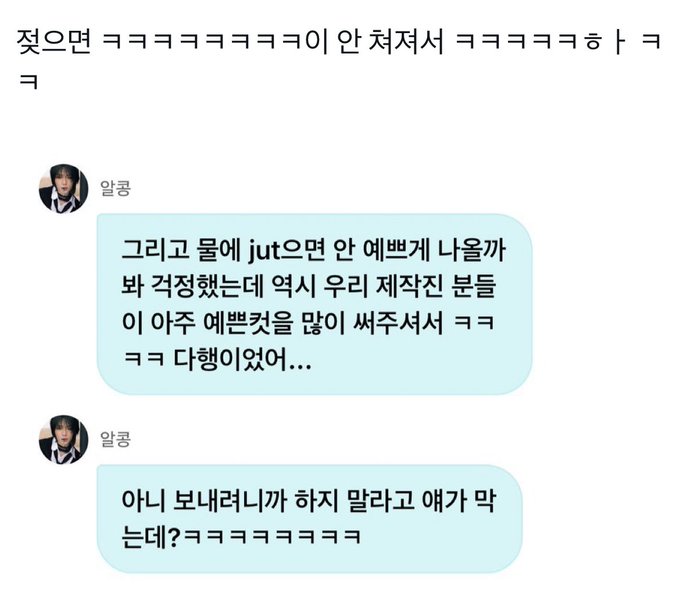Click the lone ㅋ on the second top line

point(29,81)
